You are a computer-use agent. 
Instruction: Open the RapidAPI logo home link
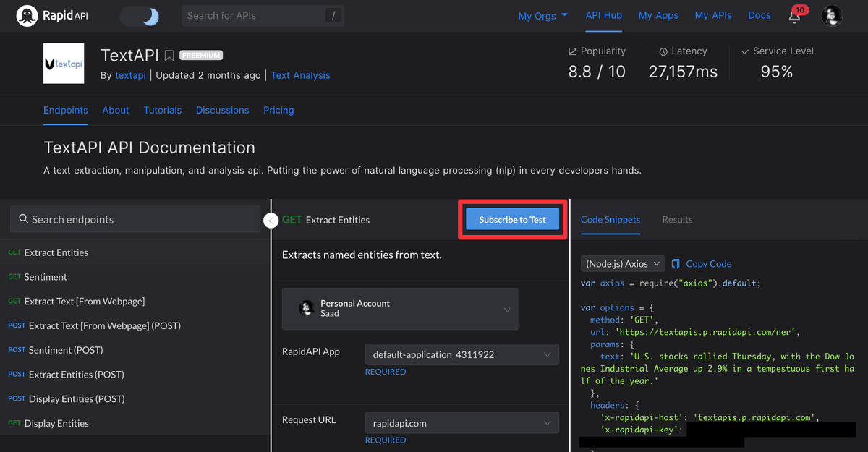point(52,15)
